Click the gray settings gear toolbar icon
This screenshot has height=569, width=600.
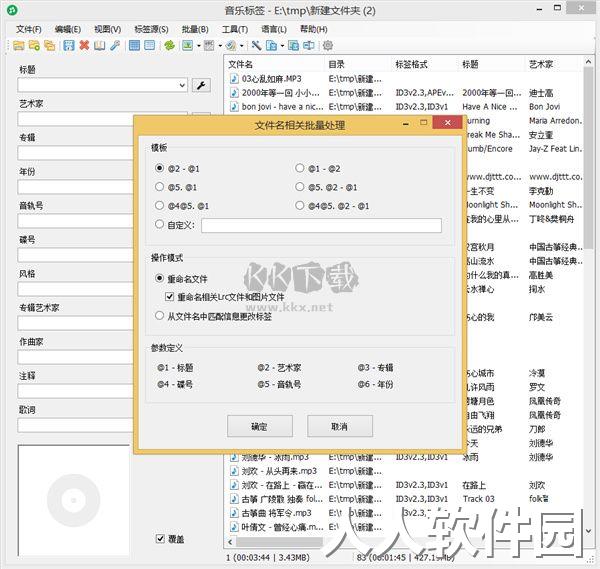(328, 46)
